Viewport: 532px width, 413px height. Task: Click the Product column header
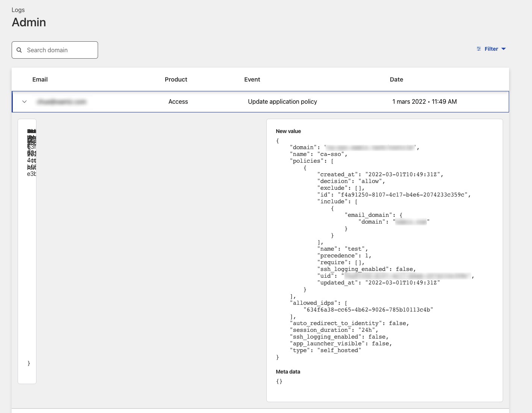176,79
